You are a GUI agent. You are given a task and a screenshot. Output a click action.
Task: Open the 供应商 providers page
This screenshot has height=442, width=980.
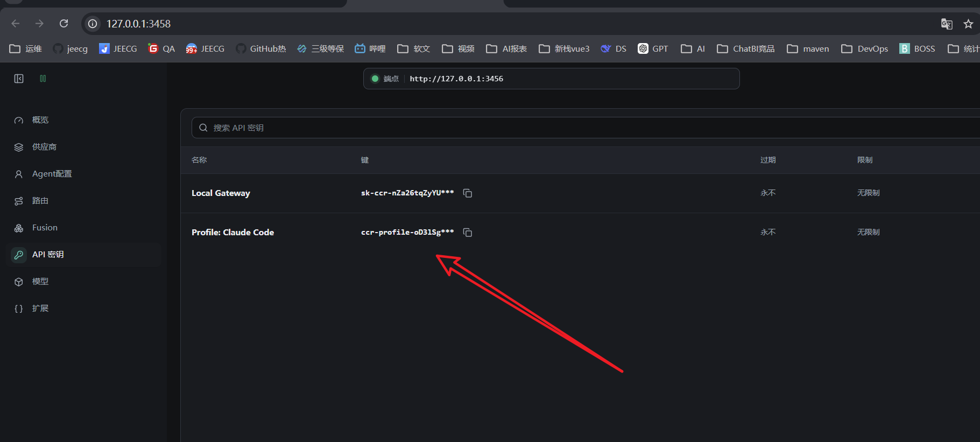83,147
